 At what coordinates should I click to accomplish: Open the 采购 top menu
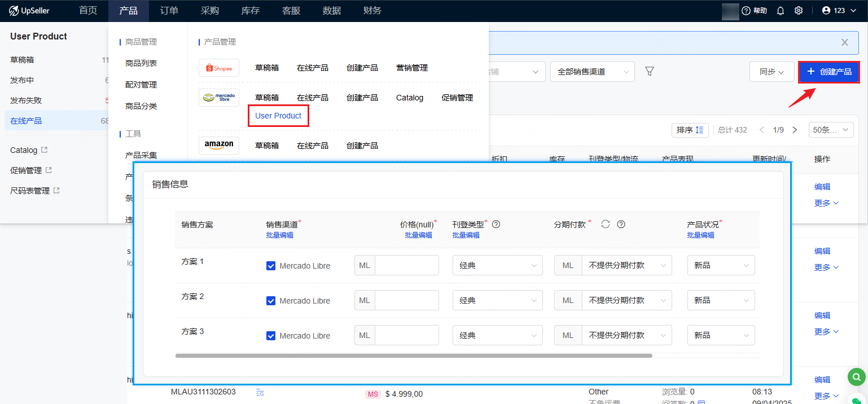click(210, 11)
